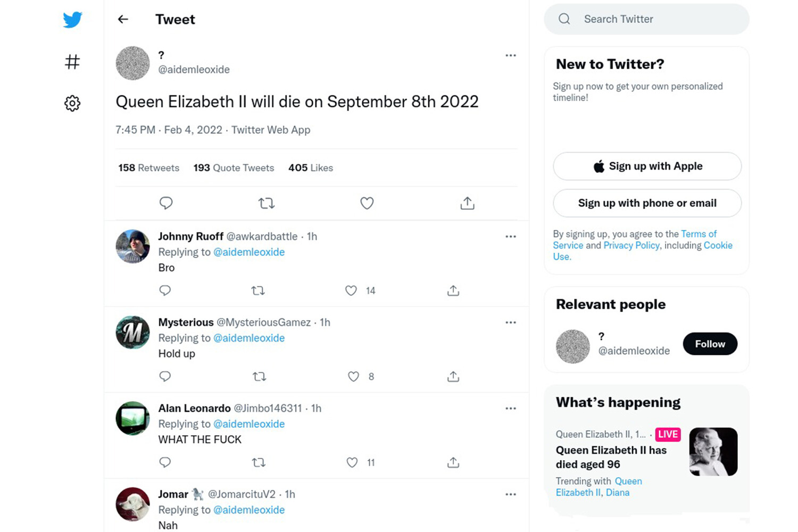Open more options on the main tweet
The image size is (798, 532).
(x=511, y=55)
